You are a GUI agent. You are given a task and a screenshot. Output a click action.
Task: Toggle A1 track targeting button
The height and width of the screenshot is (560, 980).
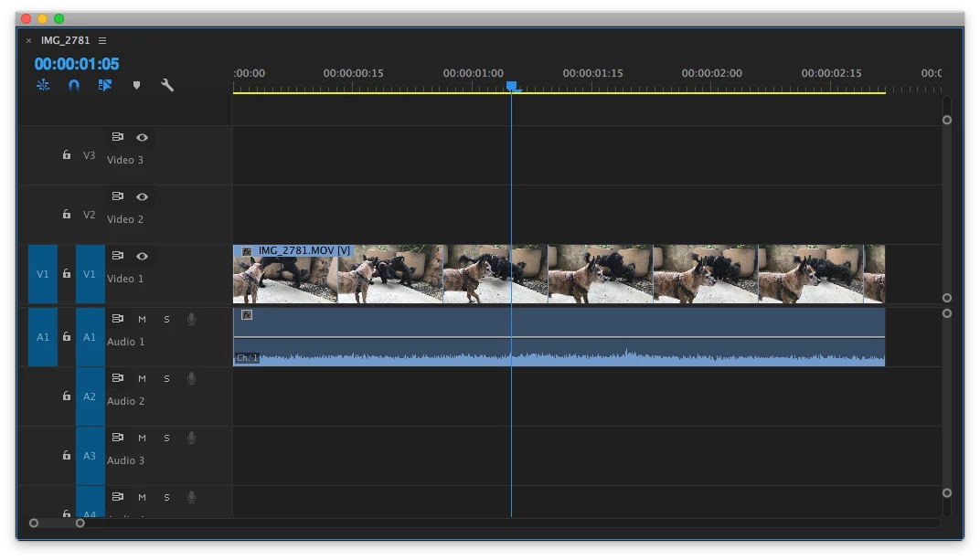[x=90, y=337]
